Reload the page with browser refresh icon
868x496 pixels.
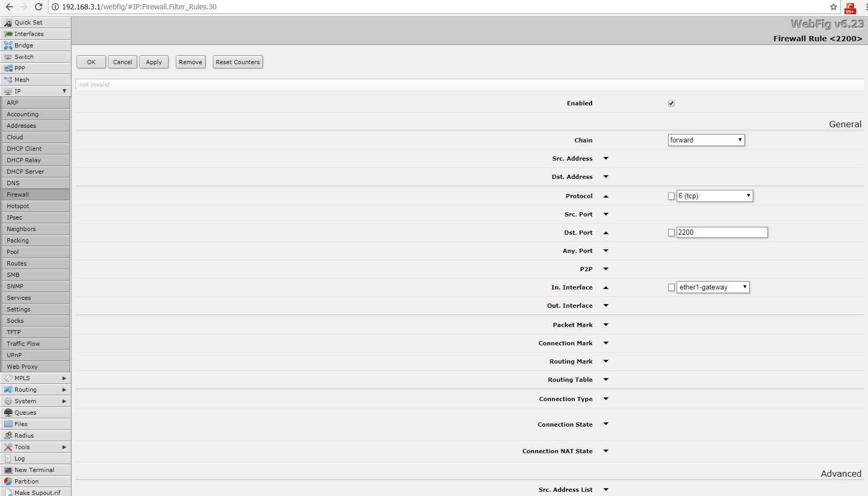(38, 7)
